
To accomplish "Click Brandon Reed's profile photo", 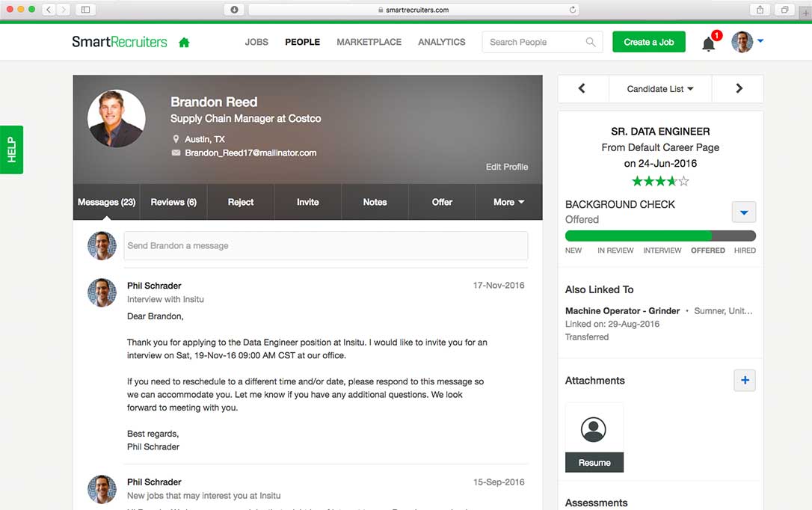I will click(116, 119).
